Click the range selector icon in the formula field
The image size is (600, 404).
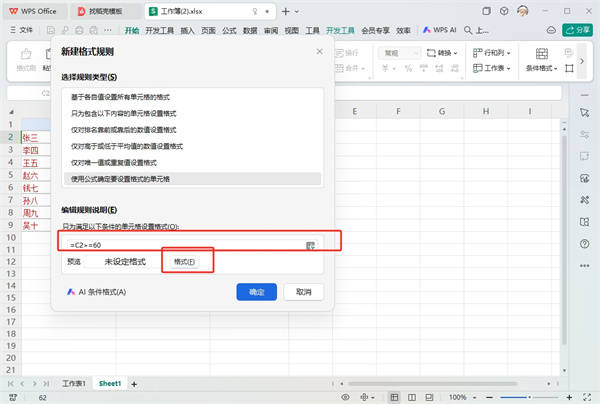click(310, 245)
